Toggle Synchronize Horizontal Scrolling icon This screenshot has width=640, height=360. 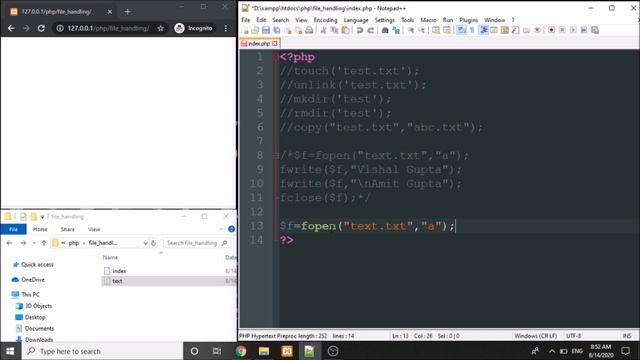click(x=447, y=30)
